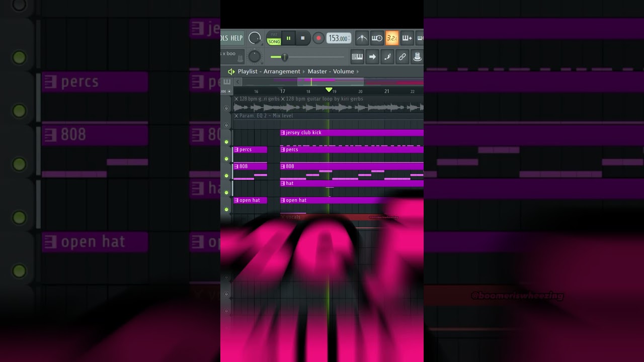644x362 pixels.
Task: Click the X icon on the g..ri gerbs clip
Action: [236, 99]
